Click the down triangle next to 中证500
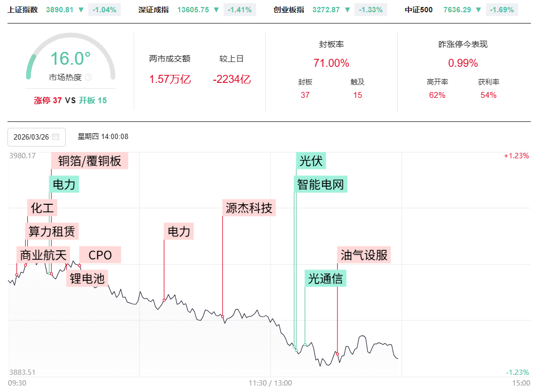 point(478,10)
